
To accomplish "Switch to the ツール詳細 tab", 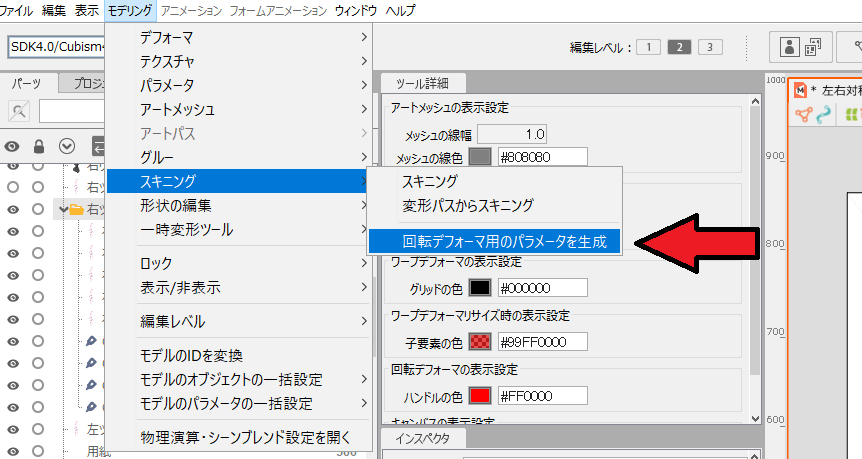I will [x=422, y=84].
